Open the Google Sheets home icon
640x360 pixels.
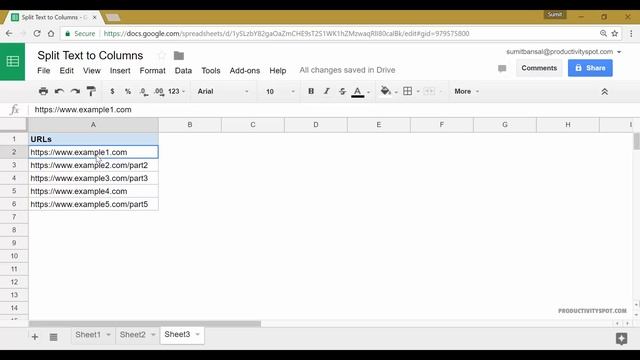coord(13,62)
